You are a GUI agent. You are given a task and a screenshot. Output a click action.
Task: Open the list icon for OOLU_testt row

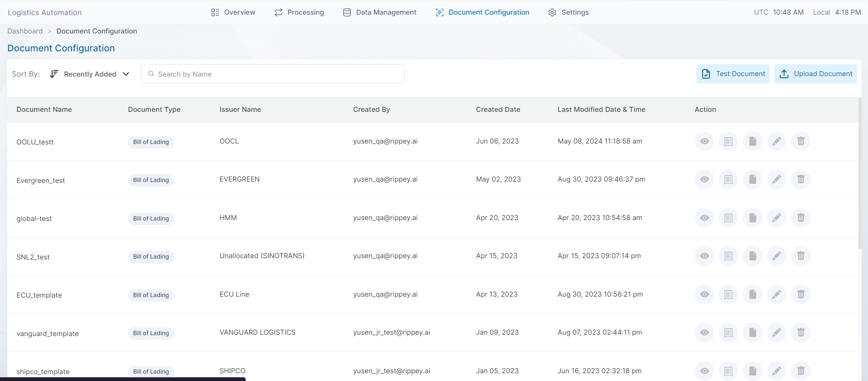click(x=728, y=141)
